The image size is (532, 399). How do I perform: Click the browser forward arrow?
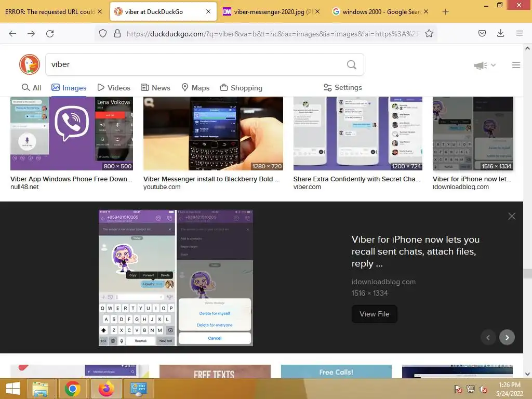coord(31,34)
